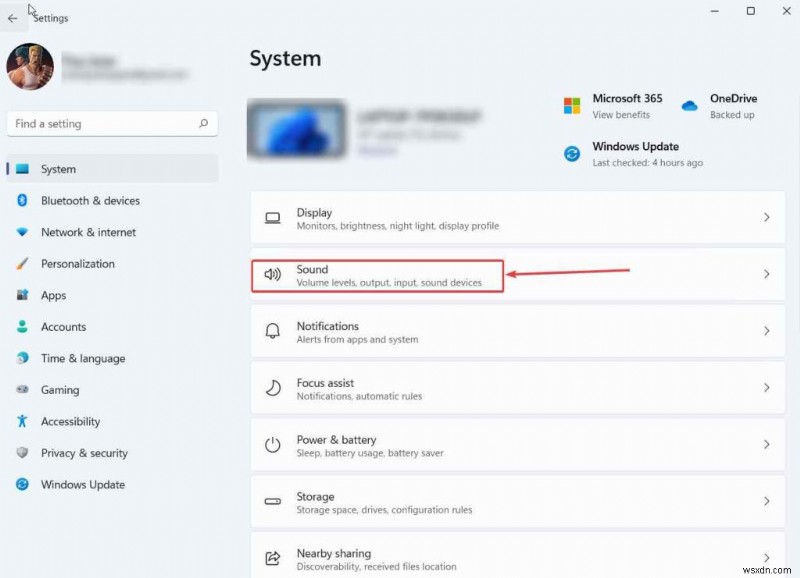The image size is (800, 578).
Task: Click the back arrow button
Action: coord(14,18)
